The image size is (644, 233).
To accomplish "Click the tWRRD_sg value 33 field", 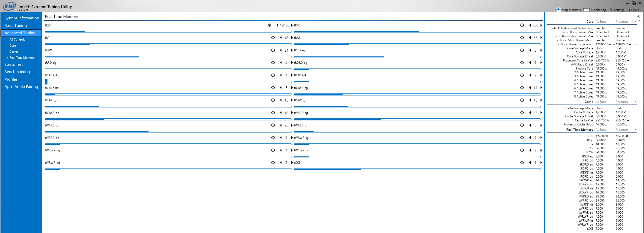I will [x=535, y=113].
